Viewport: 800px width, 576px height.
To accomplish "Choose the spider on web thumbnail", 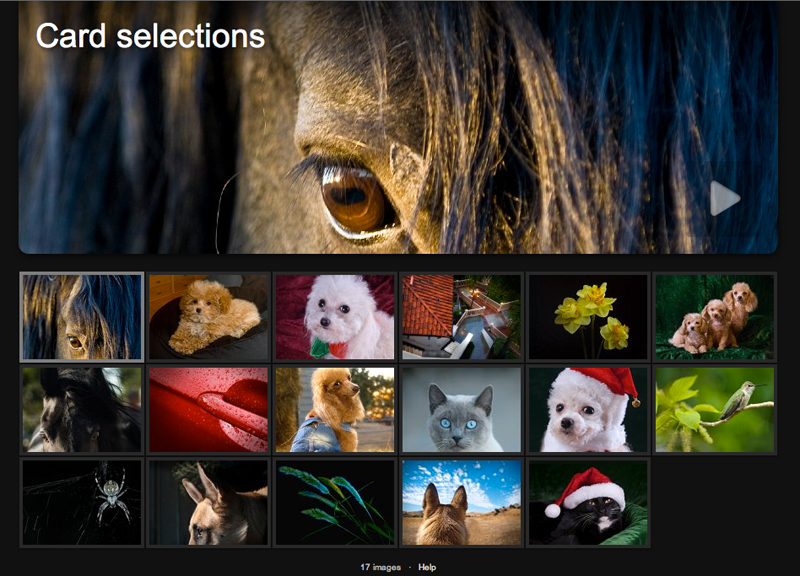I will (82, 503).
